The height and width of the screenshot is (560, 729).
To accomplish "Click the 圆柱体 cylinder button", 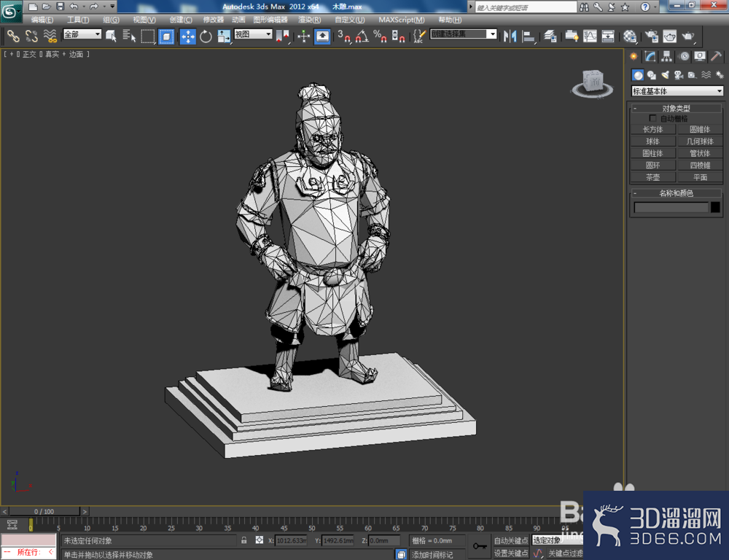I will [652, 153].
